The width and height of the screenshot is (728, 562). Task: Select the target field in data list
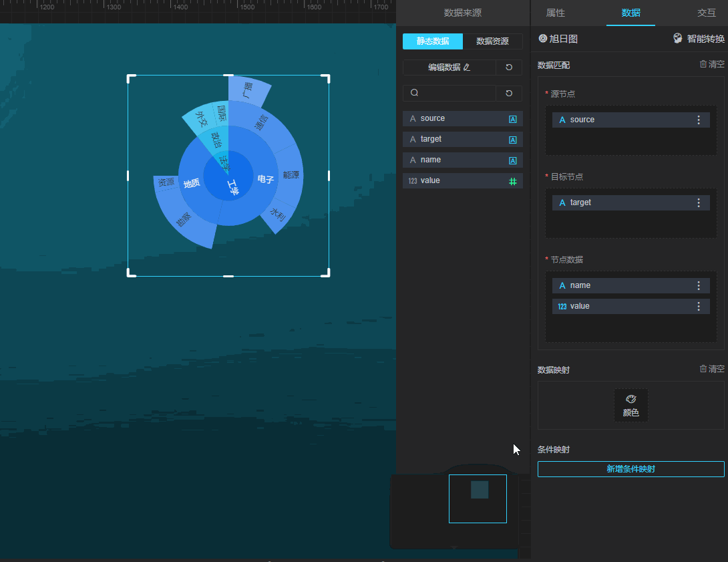point(462,140)
